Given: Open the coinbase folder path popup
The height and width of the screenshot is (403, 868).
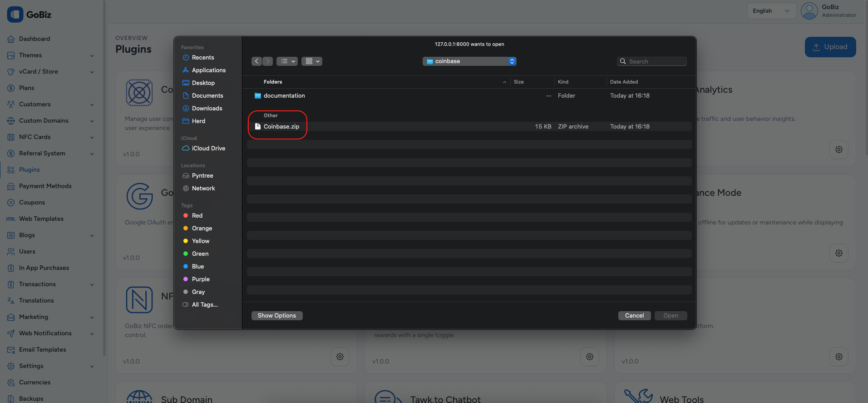Looking at the screenshot, I should point(469,61).
